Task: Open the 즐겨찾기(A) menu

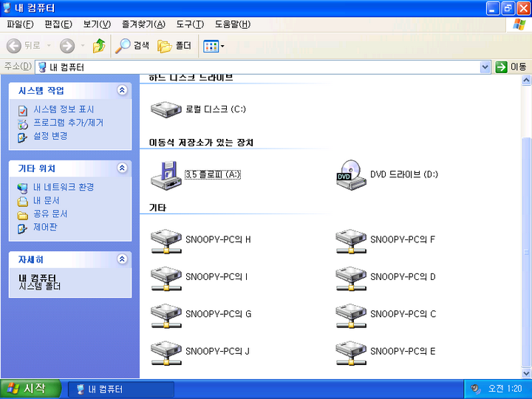Action: (143, 24)
